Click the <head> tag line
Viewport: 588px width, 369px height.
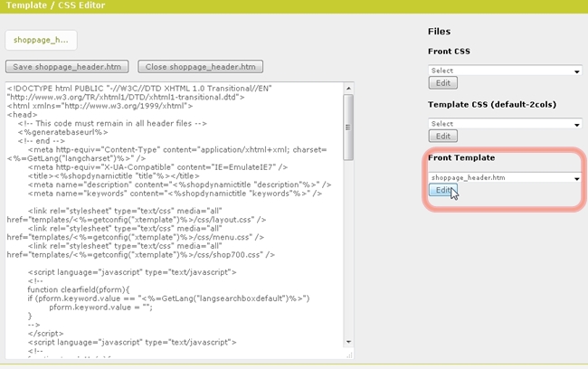click(x=22, y=115)
